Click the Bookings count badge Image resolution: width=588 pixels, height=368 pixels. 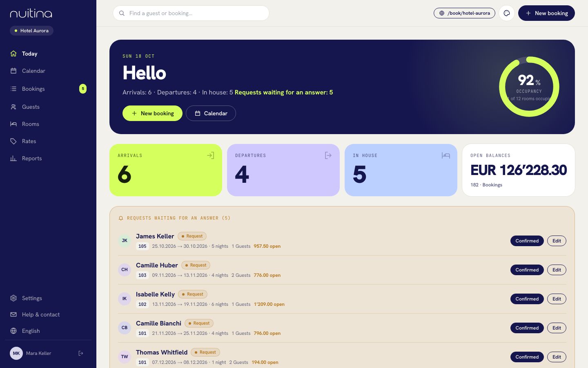83,89
